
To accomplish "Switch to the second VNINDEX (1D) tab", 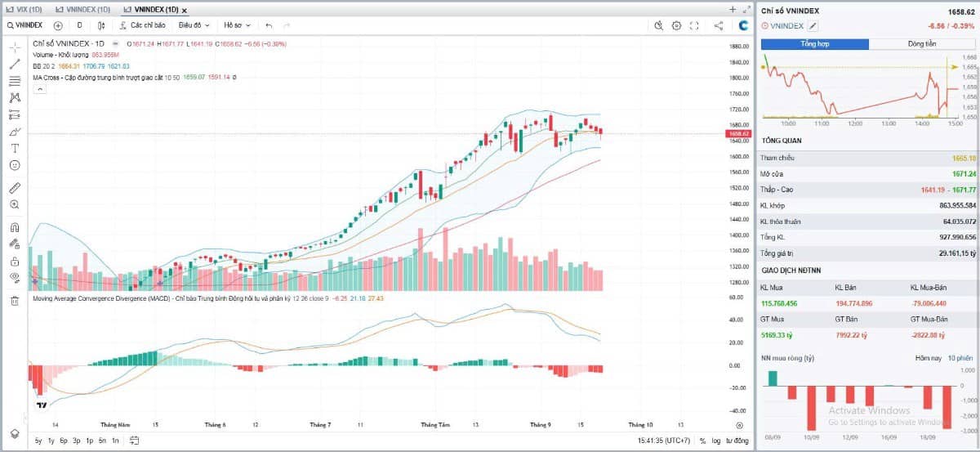I will pyautogui.click(x=84, y=9).
